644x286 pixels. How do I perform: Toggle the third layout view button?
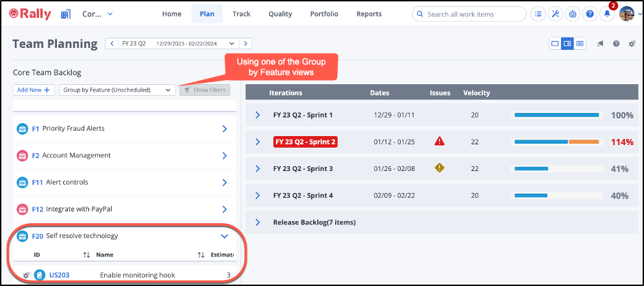click(580, 44)
